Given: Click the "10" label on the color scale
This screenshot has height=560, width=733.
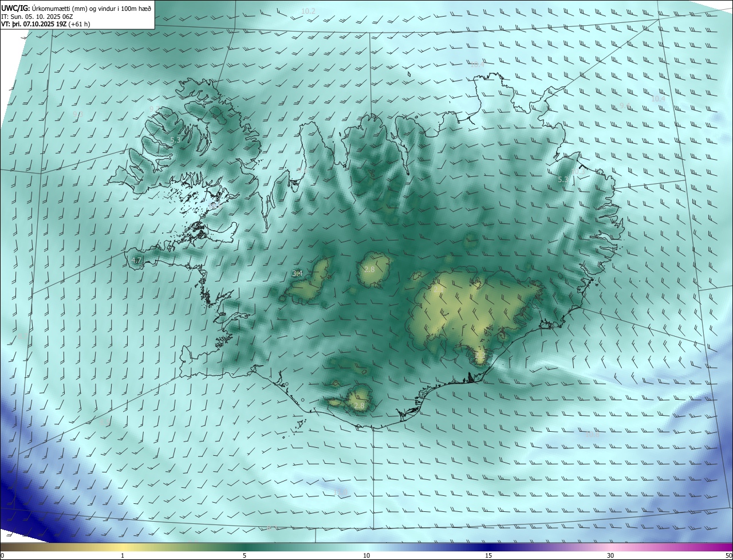Looking at the screenshot, I should point(366,555).
